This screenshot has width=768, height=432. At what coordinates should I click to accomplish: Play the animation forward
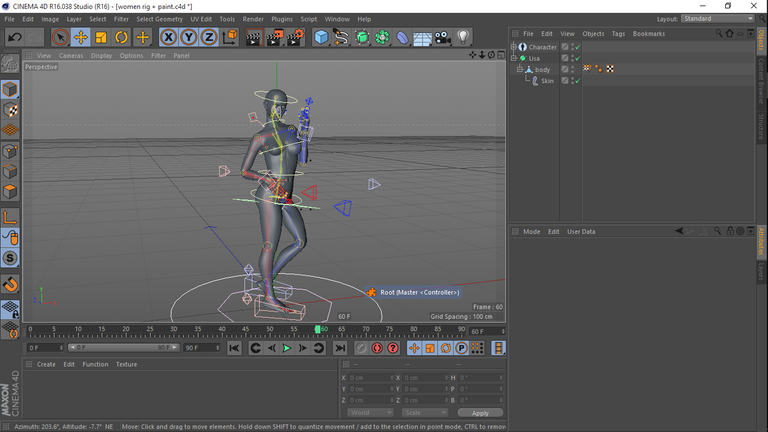(x=287, y=348)
